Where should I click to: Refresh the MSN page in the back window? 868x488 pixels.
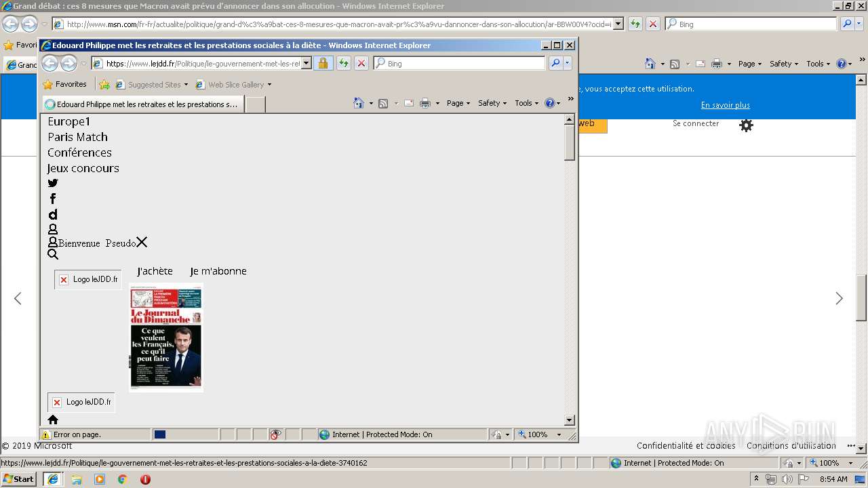coord(635,24)
